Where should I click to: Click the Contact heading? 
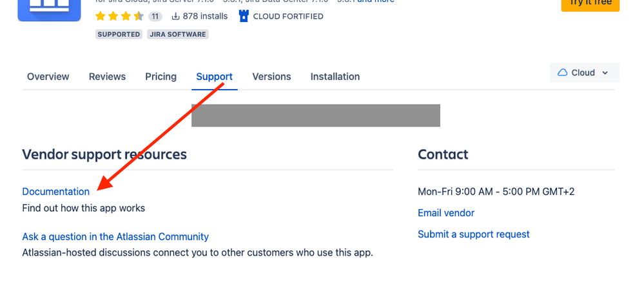click(x=443, y=155)
